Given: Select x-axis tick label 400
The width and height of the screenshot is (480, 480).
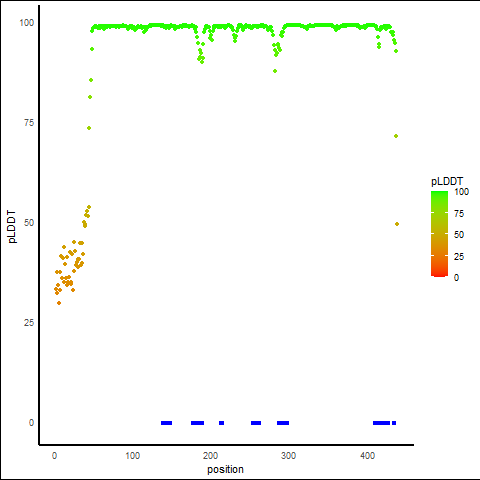Looking at the screenshot, I should coord(367,455).
